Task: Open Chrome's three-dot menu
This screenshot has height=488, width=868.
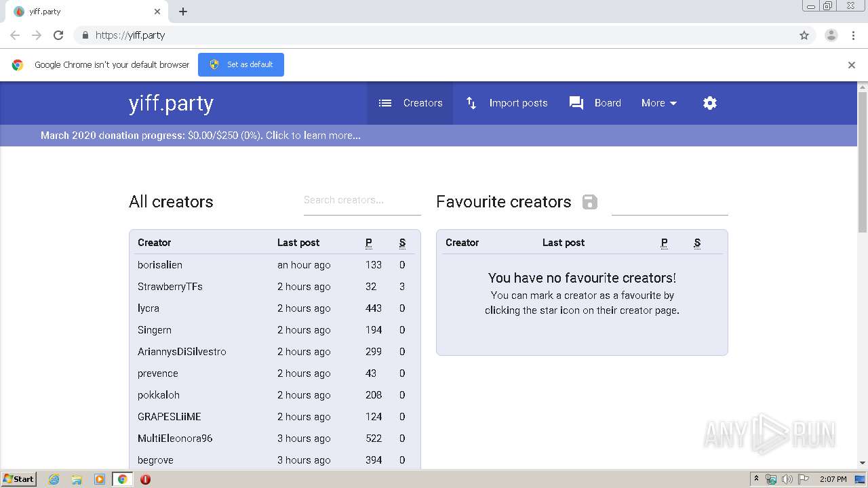Action: coord(853,35)
